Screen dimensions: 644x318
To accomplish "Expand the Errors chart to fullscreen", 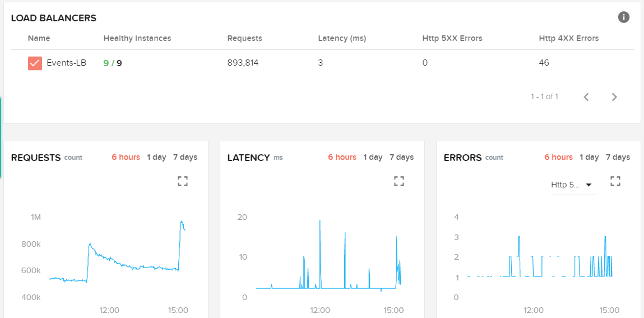I will click(615, 181).
